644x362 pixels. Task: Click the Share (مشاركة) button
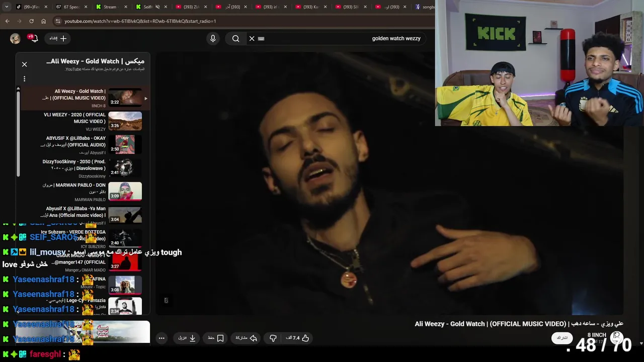(x=247, y=338)
